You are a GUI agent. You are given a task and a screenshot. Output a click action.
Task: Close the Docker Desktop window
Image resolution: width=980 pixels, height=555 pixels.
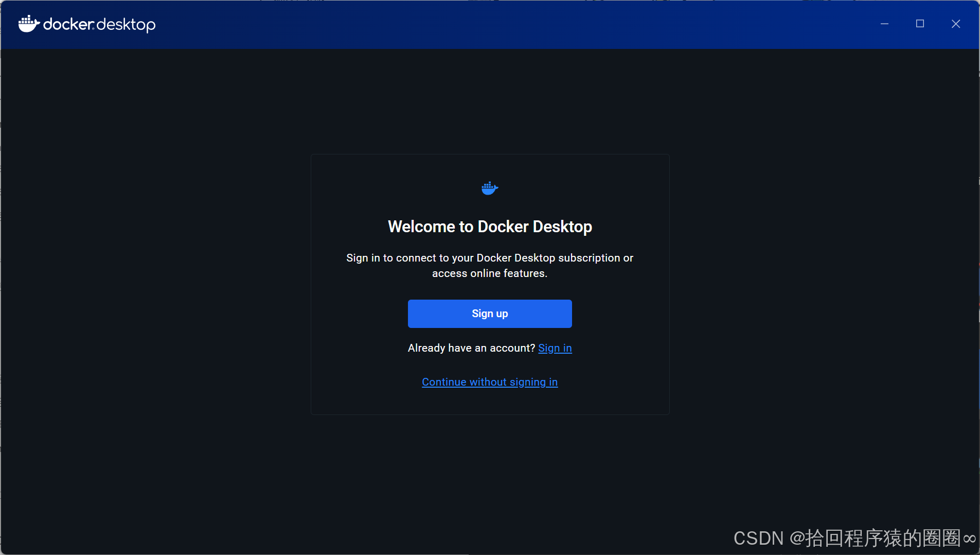coord(956,24)
